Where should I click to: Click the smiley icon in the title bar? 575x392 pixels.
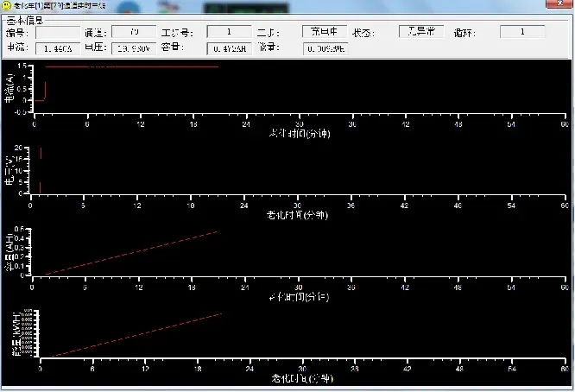6,5
